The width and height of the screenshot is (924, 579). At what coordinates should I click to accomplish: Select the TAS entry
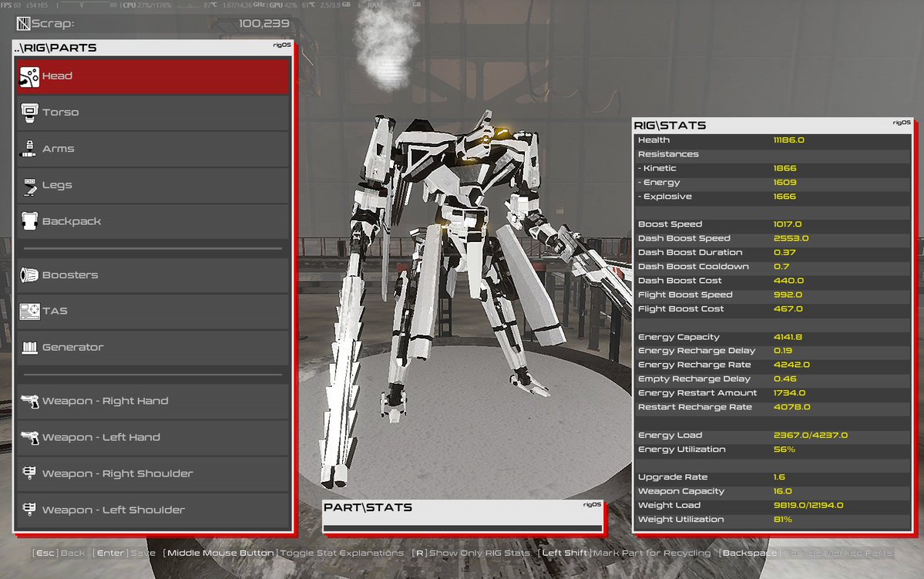pos(153,311)
